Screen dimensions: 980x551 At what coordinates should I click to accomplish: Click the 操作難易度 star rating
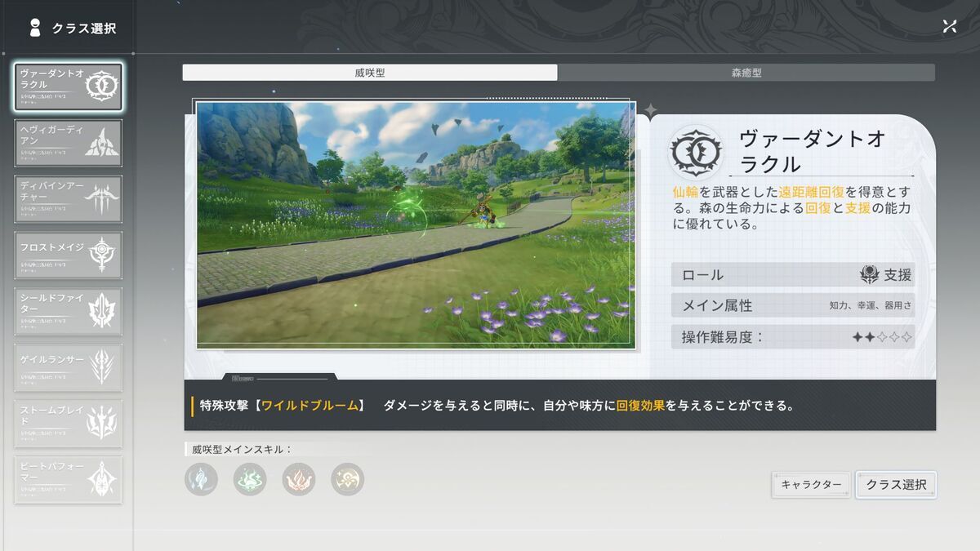883,337
